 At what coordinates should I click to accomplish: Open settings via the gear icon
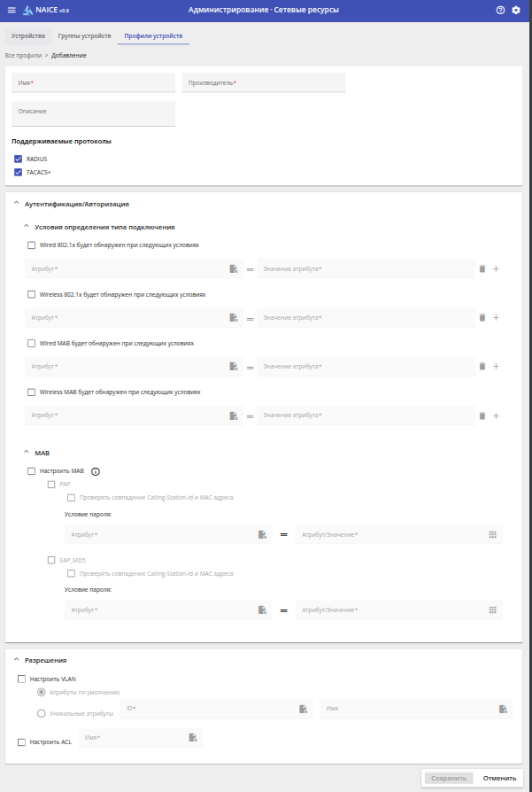tap(516, 10)
